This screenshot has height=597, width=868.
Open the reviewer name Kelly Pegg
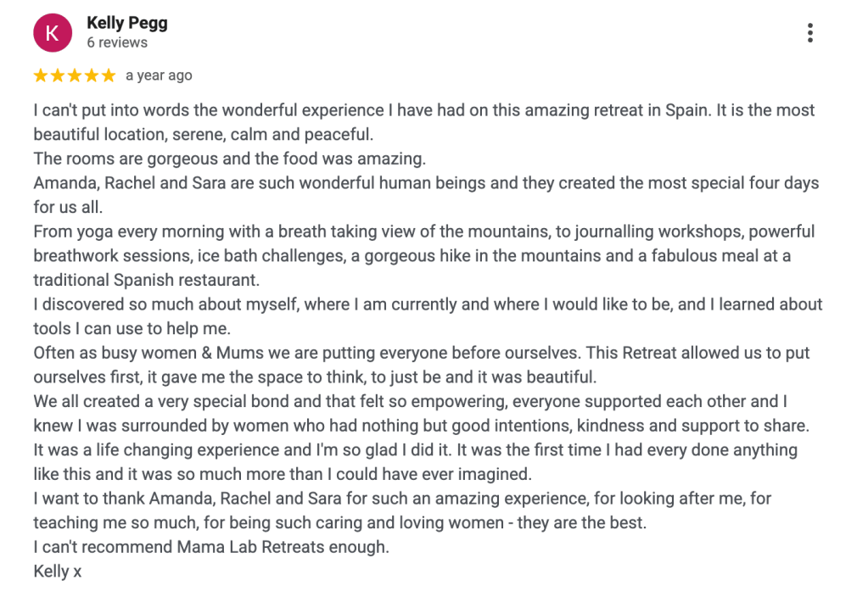127,23
